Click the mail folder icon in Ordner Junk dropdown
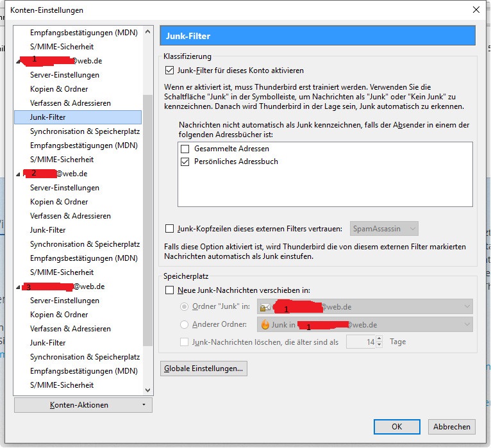 coord(265,307)
